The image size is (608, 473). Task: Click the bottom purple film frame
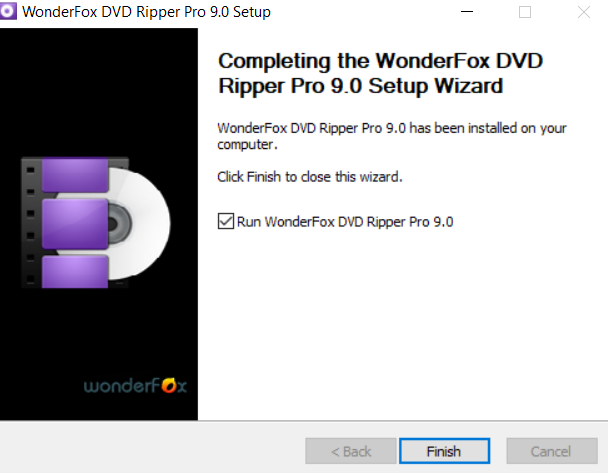click(75, 272)
